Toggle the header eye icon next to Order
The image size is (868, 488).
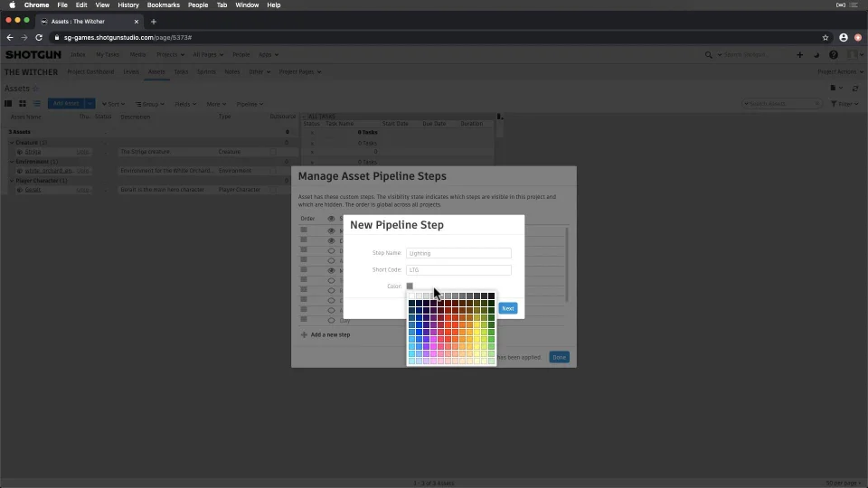(331, 219)
